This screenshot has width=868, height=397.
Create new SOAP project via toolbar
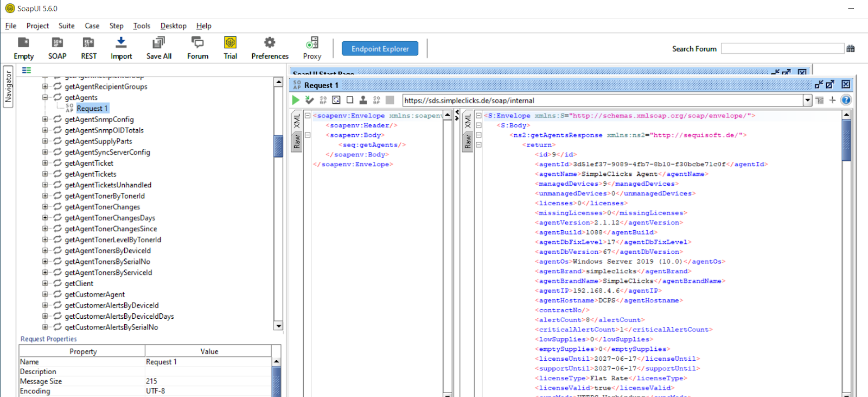point(57,48)
